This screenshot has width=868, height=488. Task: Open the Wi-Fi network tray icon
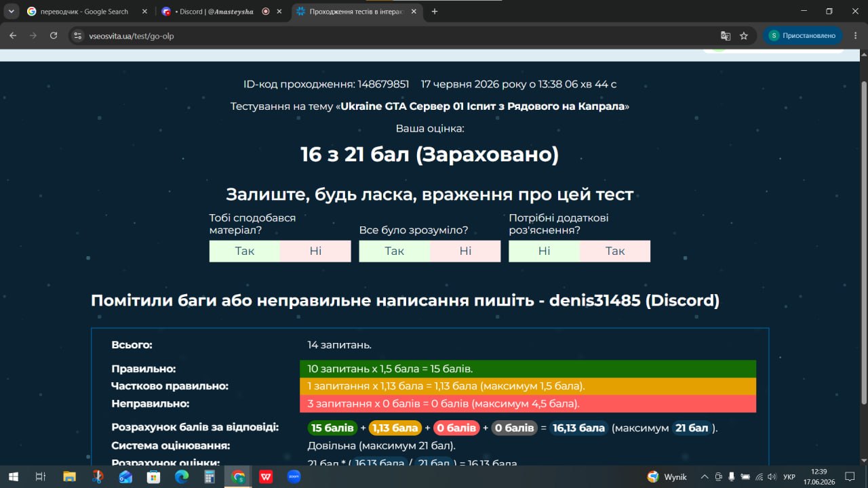pos(759,476)
